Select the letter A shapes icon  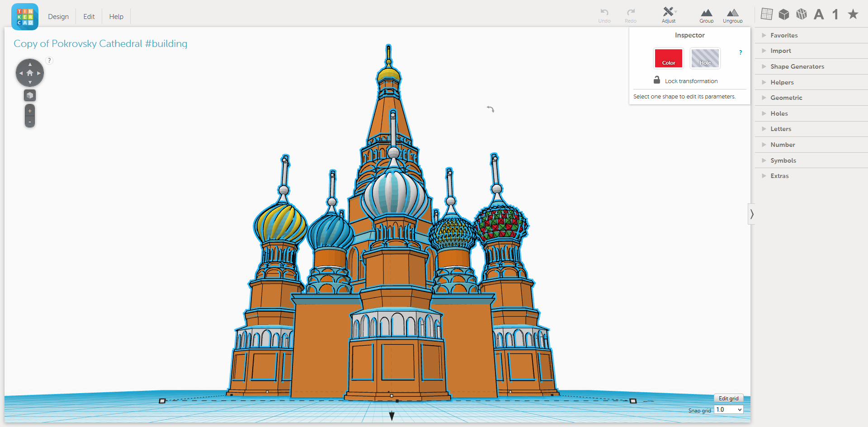click(x=819, y=14)
